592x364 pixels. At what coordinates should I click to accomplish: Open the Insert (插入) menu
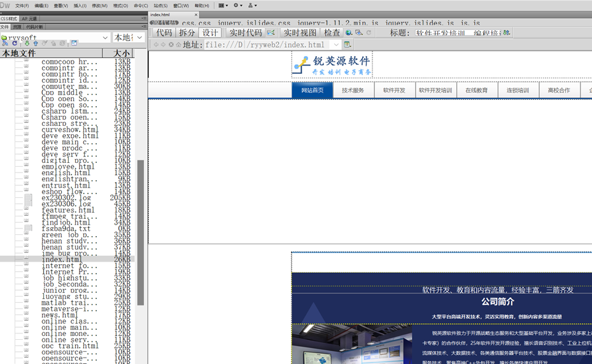[80, 6]
